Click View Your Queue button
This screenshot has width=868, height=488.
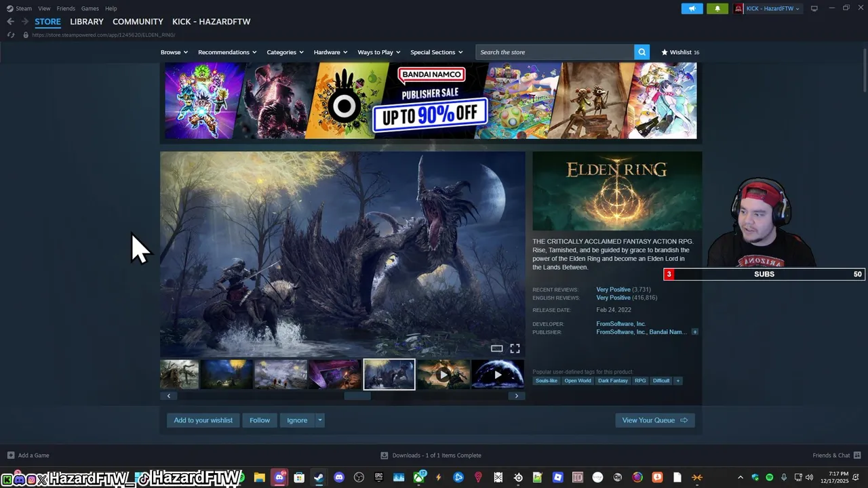click(654, 420)
